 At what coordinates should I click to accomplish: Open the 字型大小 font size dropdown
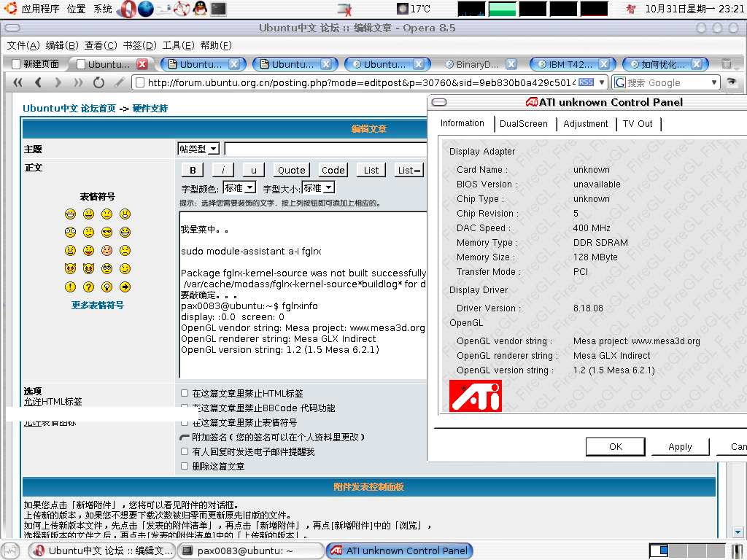pos(319,188)
